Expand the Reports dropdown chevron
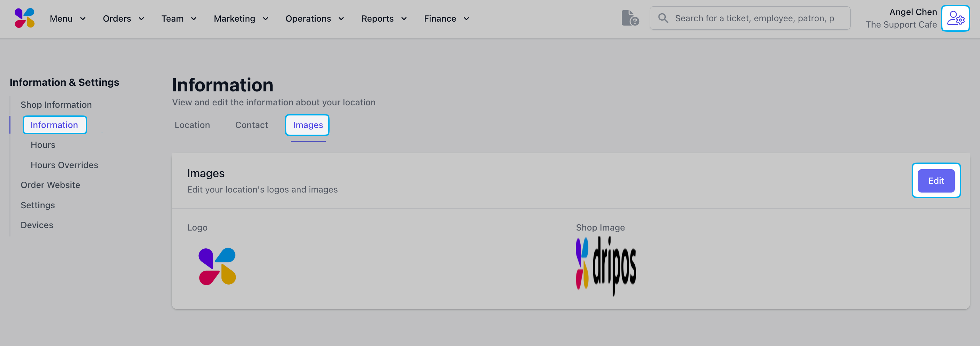This screenshot has width=980, height=346. (x=404, y=18)
